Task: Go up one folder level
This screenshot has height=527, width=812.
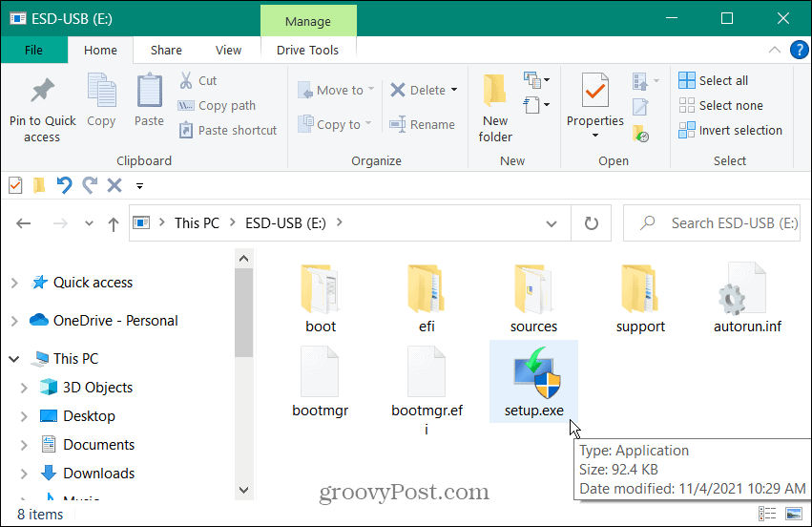Action: pos(113,223)
